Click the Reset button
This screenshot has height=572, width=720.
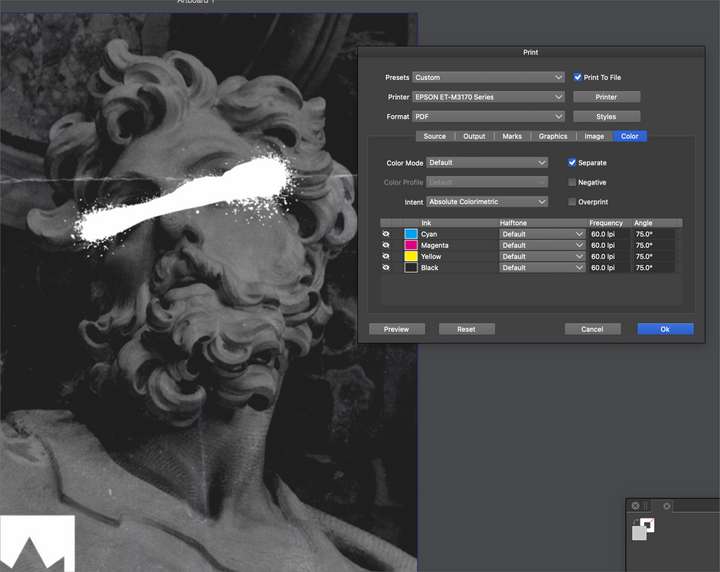pyautogui.click(x=467, y=329)
